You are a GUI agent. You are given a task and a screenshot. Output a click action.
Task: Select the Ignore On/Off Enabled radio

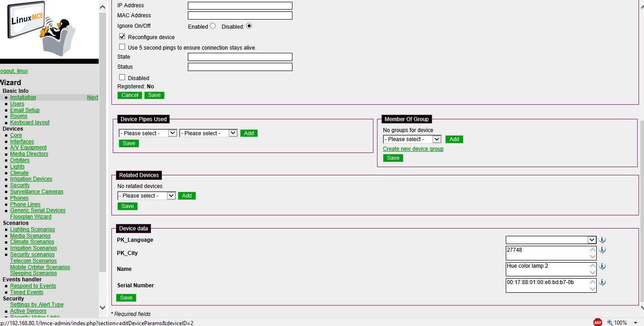[x=212, y=26]
